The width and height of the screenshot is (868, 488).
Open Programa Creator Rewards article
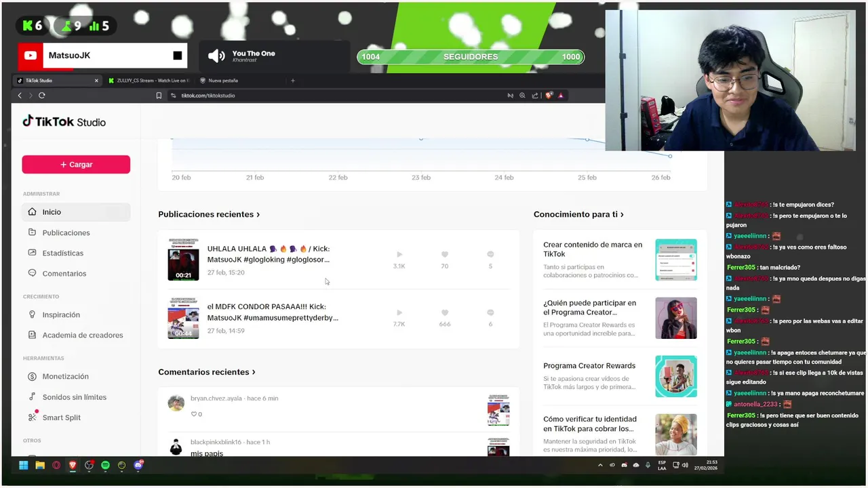pyautogui.click(x=620, y=376)
